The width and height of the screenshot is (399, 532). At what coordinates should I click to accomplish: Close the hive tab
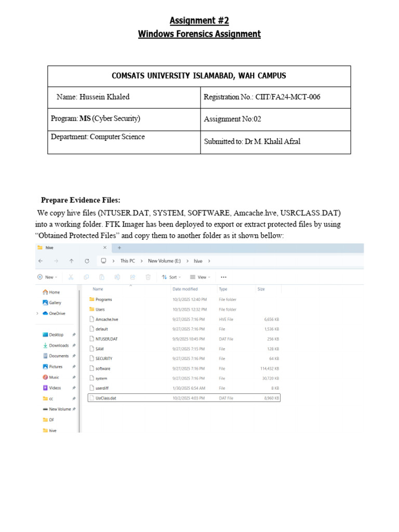click(105, 248)
